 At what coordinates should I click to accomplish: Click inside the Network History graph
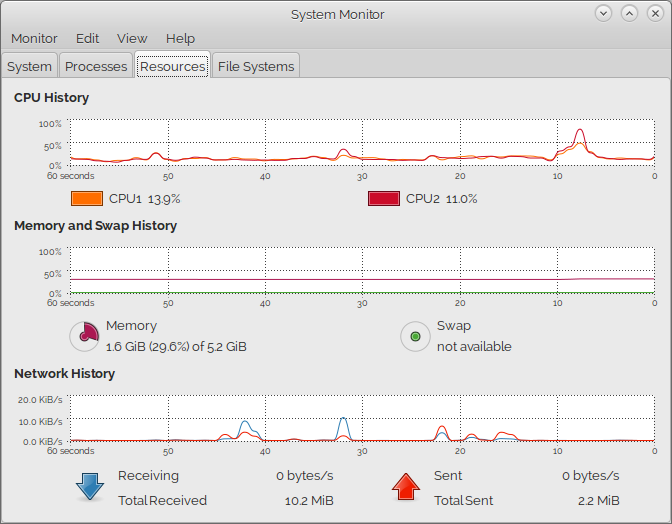coord(360,419)
